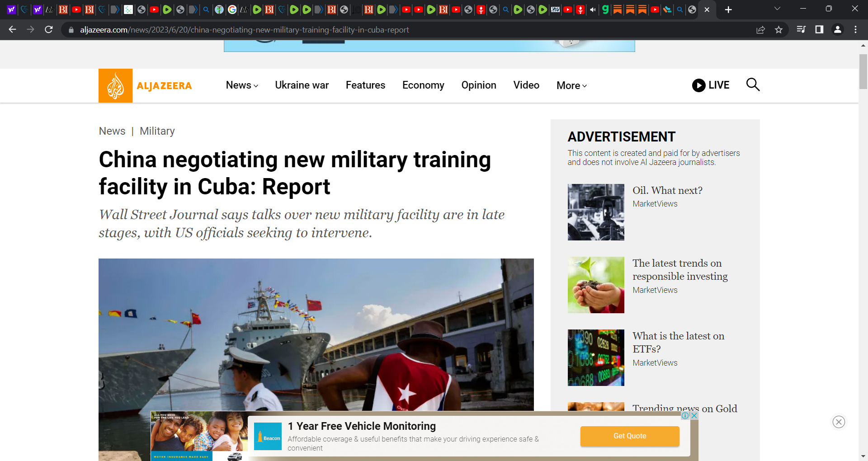Click the vertical scrollbar thumb
This screenshot has height=461, width=868.
(863, 71)
